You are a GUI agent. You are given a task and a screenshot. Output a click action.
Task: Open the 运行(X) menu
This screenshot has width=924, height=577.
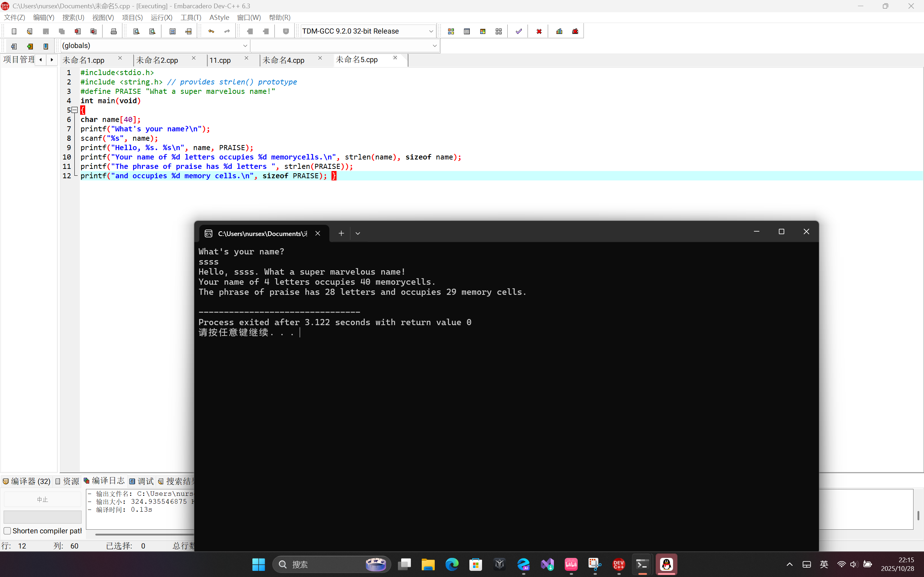pyautogui.click(x=161, y=18)
